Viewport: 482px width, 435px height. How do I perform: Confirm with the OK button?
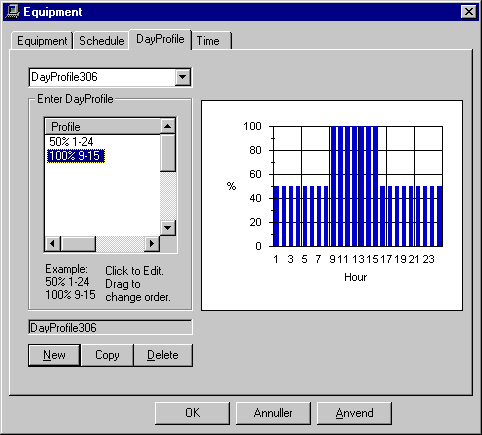(x=192, y=413)
